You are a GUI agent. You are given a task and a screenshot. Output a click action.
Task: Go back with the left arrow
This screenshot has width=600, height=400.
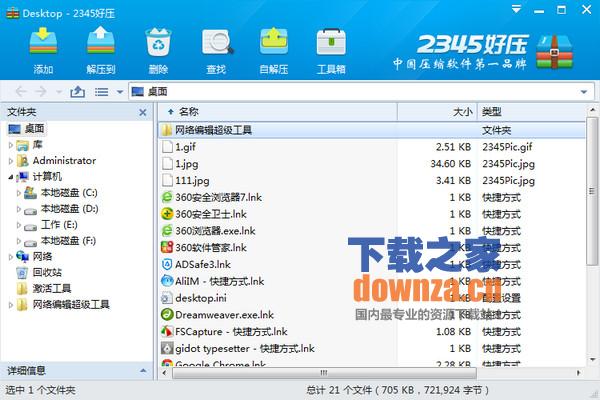tap(21, 92)
